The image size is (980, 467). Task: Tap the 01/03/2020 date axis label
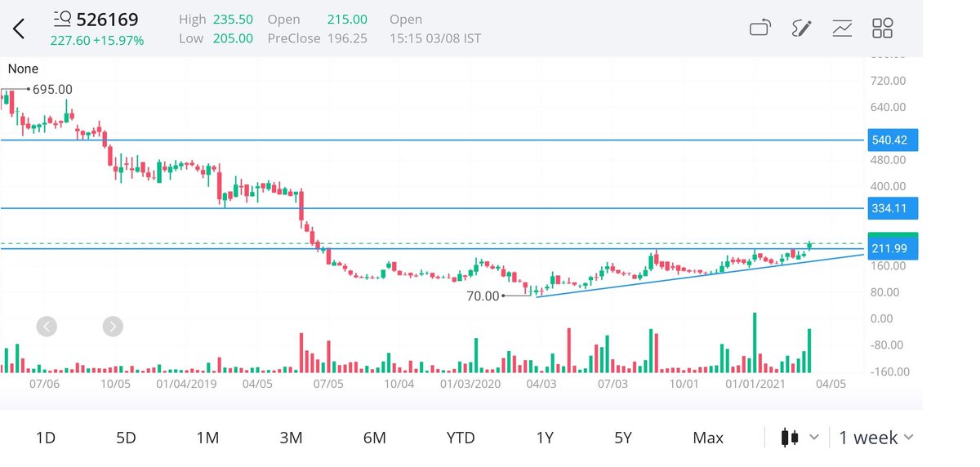click(470, 382)
